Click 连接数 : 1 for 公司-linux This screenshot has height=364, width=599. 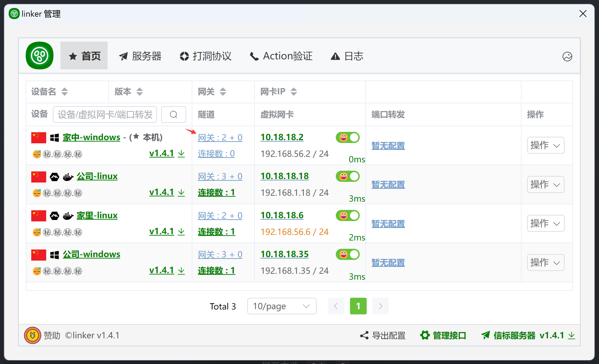(217, 193)
